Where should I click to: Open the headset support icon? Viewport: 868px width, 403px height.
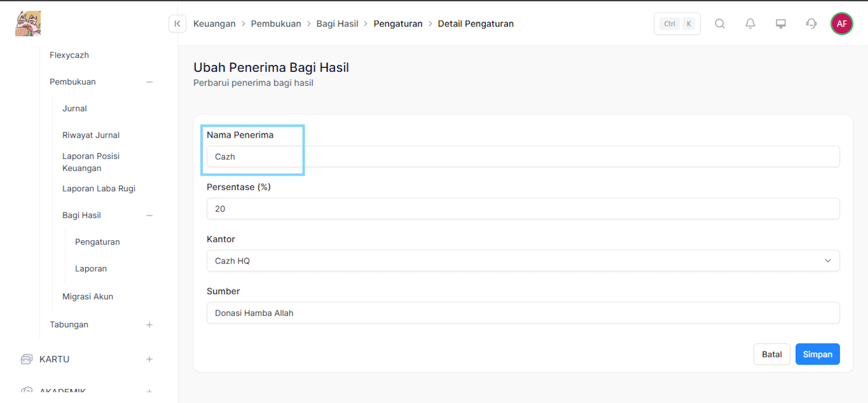tap(811, 23)
